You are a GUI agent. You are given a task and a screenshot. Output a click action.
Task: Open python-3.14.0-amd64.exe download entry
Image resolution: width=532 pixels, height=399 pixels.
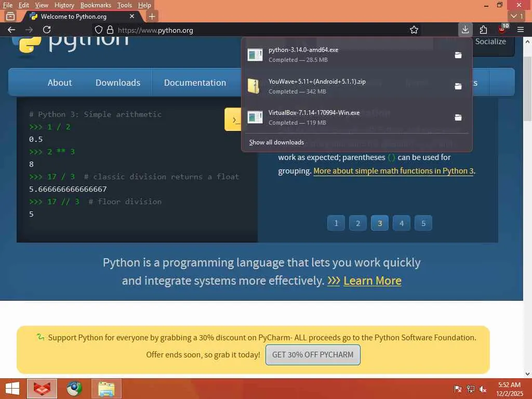[346, 55]
